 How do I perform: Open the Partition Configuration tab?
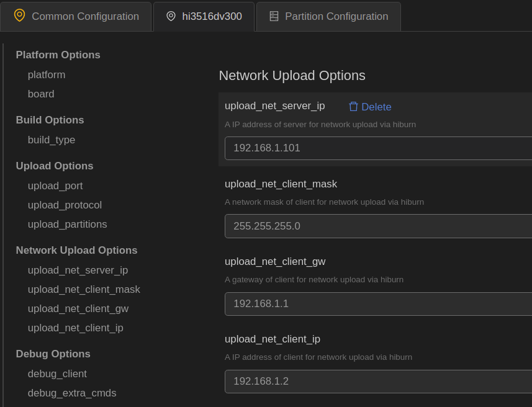(336, 17)
